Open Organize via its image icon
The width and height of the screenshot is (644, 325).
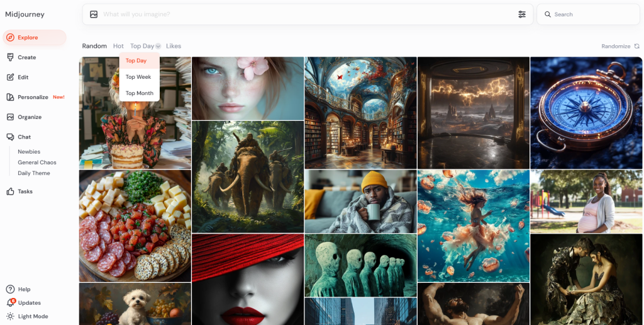pos(10,117)
